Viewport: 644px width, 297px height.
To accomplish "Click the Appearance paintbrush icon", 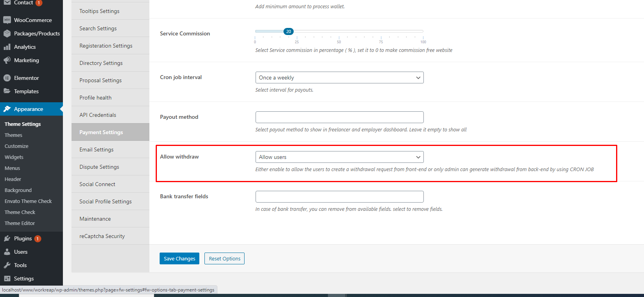I will coord(7,109).
